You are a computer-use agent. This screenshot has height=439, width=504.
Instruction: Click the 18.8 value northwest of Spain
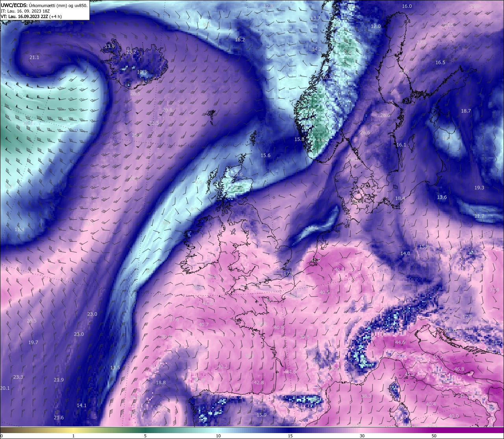point(161,383)
